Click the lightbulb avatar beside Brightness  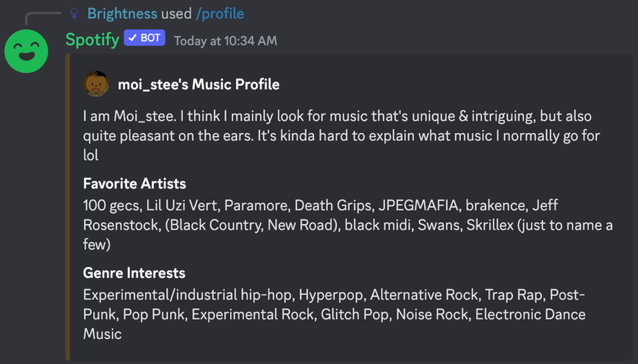coord(74,14)
